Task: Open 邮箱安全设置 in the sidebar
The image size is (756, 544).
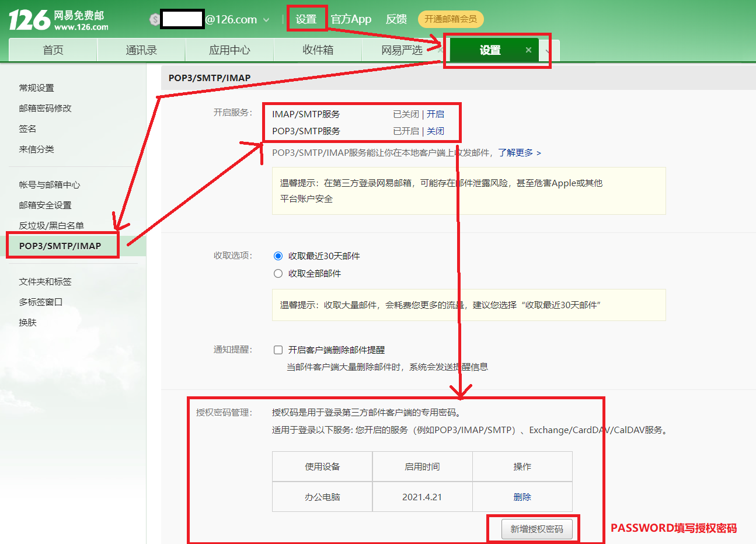Action: point(45,205)
